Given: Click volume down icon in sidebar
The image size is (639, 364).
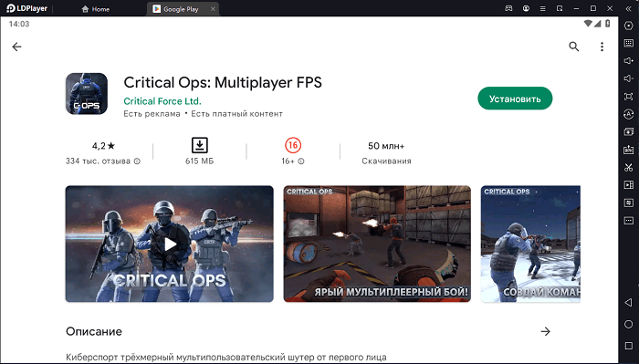Looking at the screenshot, I should (629, 78).
